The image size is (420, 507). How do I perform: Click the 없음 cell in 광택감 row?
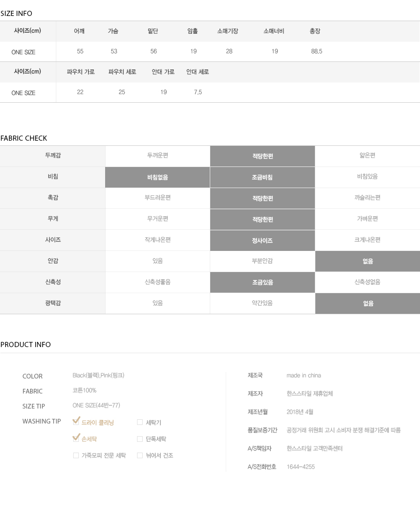click(x=367, y=303)
